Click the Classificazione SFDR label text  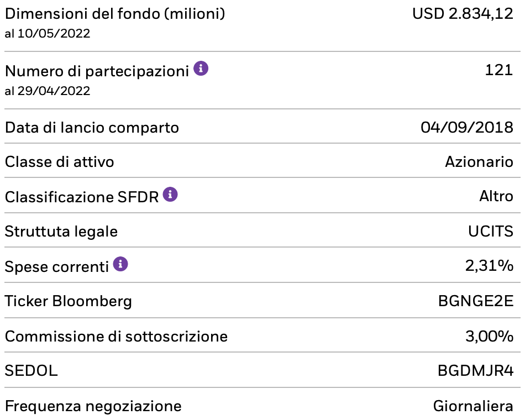coord(82,197)
